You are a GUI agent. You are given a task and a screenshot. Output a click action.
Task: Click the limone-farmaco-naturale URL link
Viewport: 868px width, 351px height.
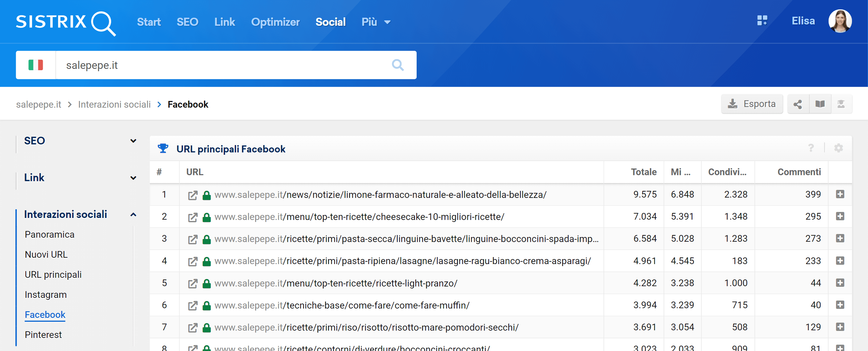380,195
